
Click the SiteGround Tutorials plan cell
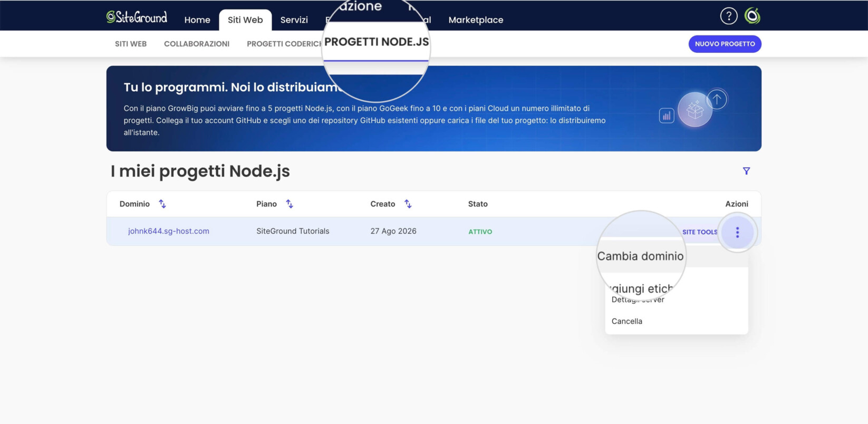click(293, 231)
